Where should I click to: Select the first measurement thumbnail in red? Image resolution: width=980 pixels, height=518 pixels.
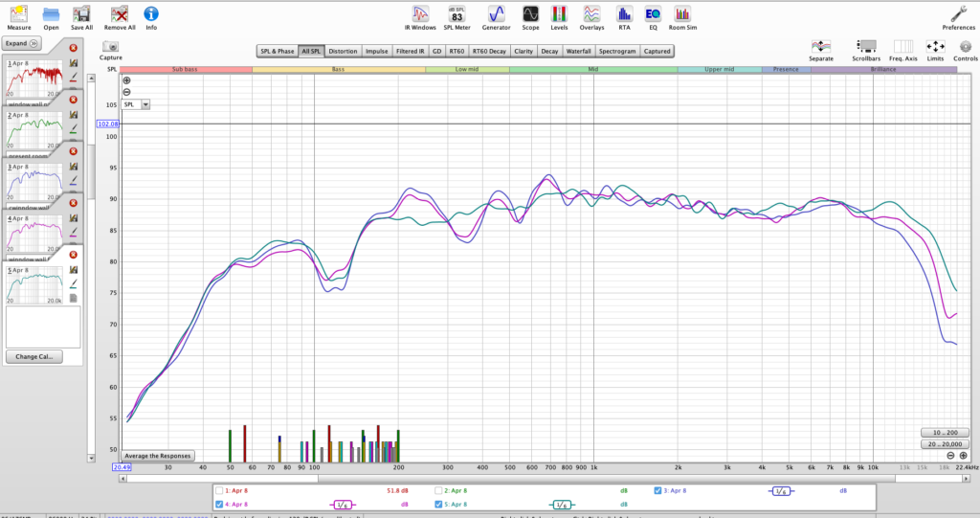34,77
